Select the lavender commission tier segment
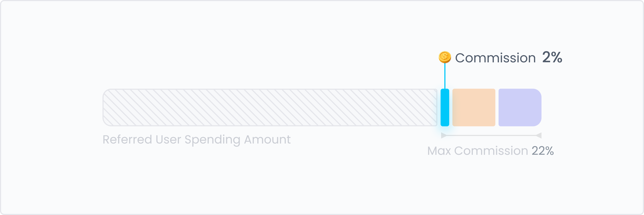Screen dimensions: 644x215 pyautogui.click(x=520, y=107)
